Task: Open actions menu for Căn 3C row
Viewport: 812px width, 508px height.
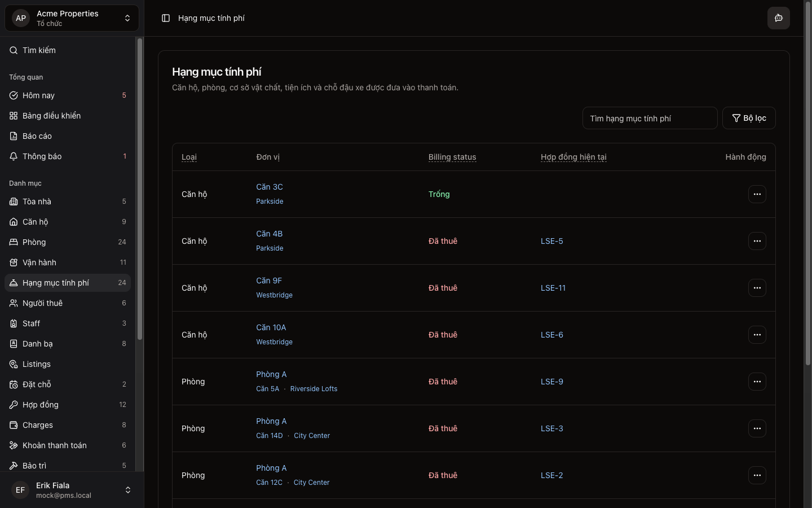Action: (757, 194)
